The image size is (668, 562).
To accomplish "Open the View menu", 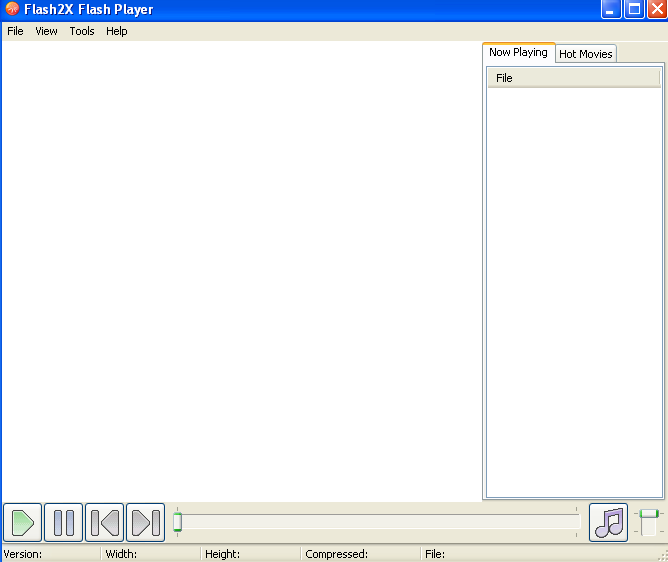I will pyautogui.click(x=46, y=31).
